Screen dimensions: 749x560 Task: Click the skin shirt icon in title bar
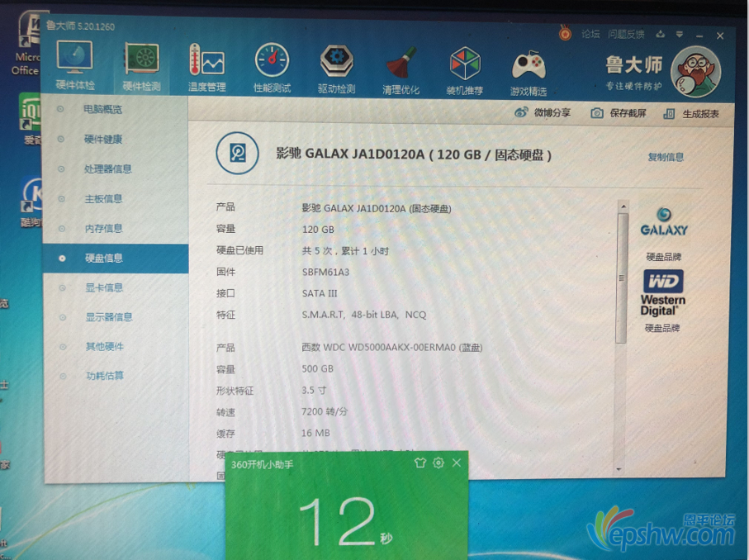660,35
